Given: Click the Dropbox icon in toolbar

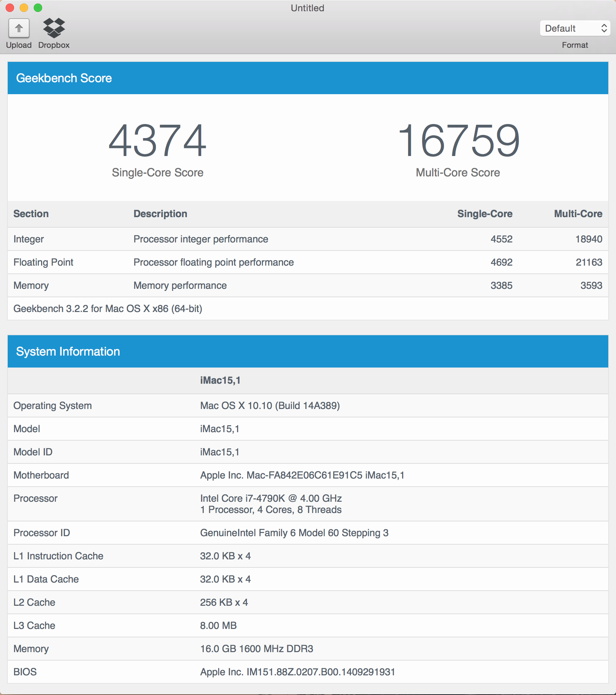Looking at the screenshot, I should click(54, 28).
